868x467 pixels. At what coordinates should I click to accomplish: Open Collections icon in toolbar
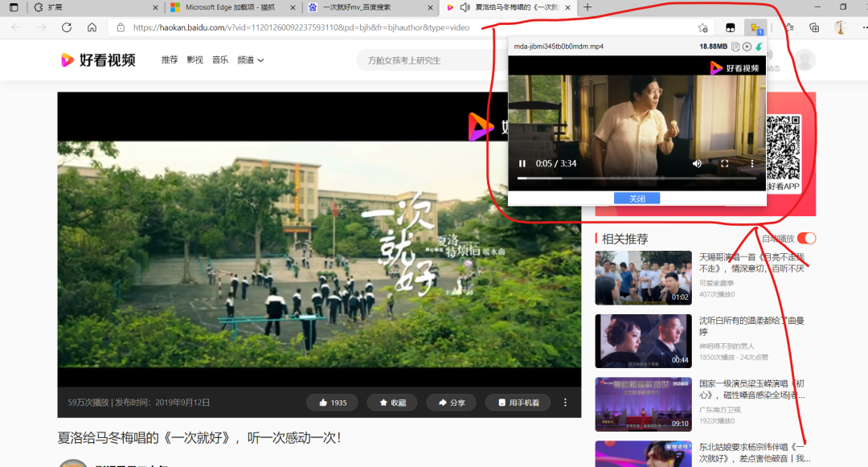pyautogui.click(x=814, y=27)
